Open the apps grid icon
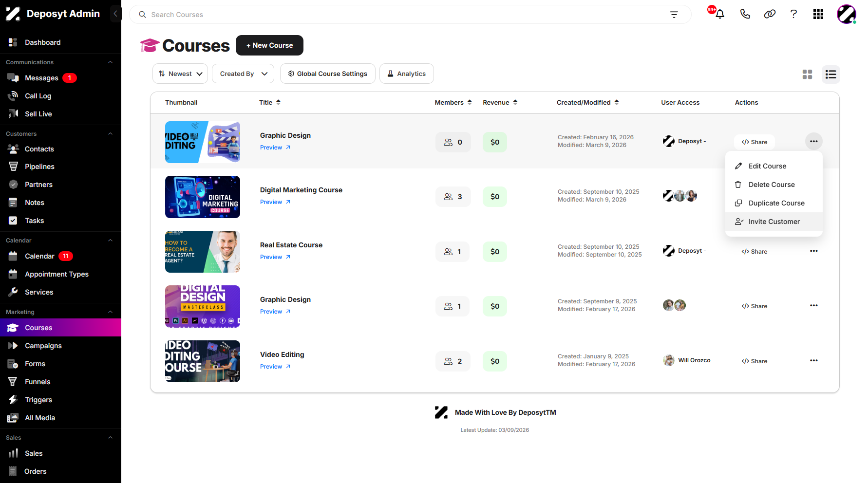Image resolution: width=868 pixels, height=483 pixels. click(x=818, y=14)
